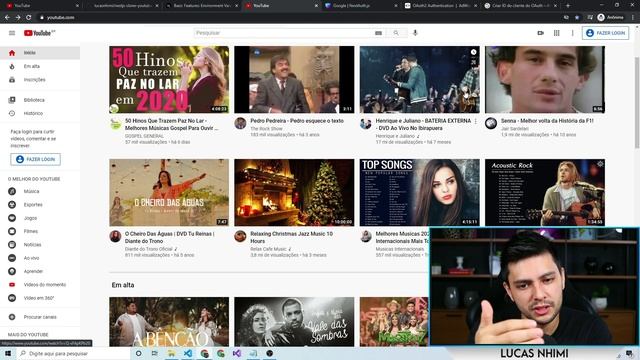Click Chrome back arrow
640x360 pixels.
[x=7, y=18]
